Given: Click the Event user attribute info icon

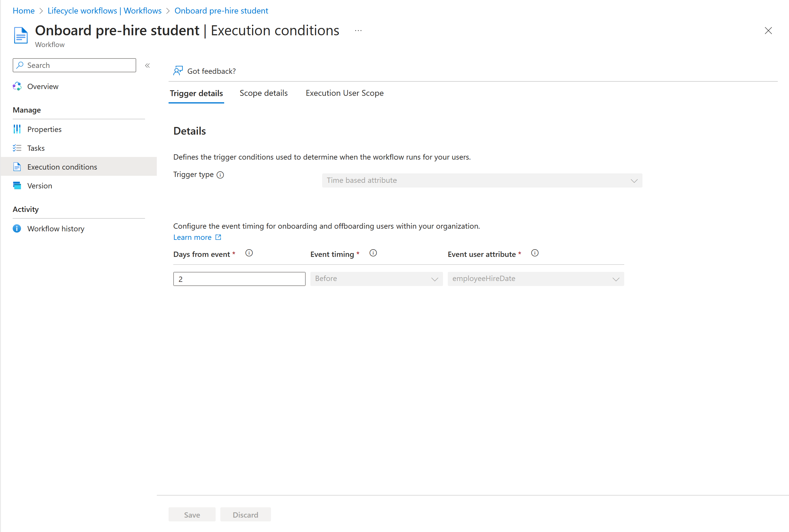Looking at the screenshot, I should 535,253.
